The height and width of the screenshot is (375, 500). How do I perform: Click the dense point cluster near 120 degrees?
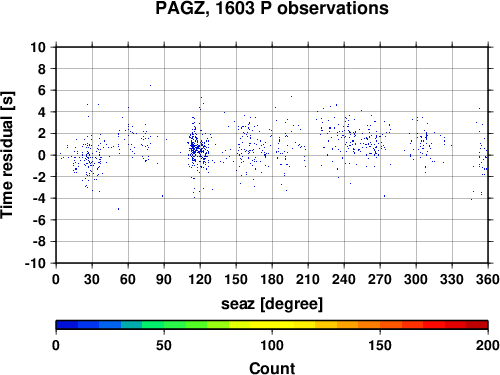pyautogui.click(x=199, y=149)
